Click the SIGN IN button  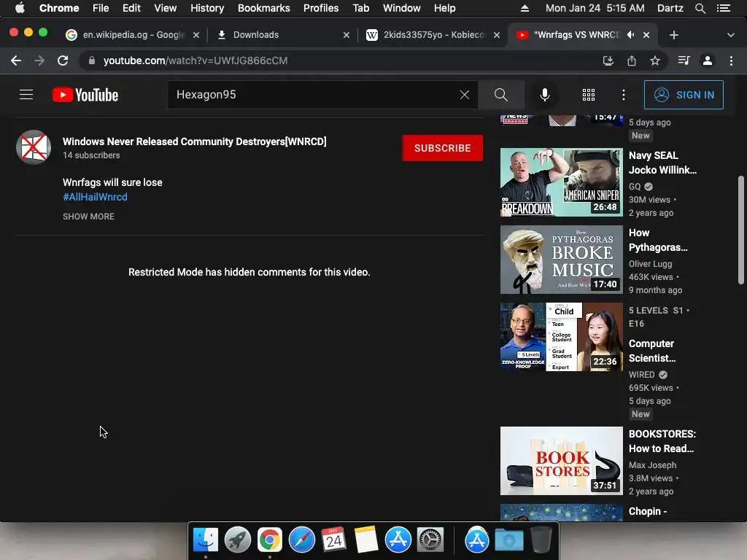(x=684, y=95)
